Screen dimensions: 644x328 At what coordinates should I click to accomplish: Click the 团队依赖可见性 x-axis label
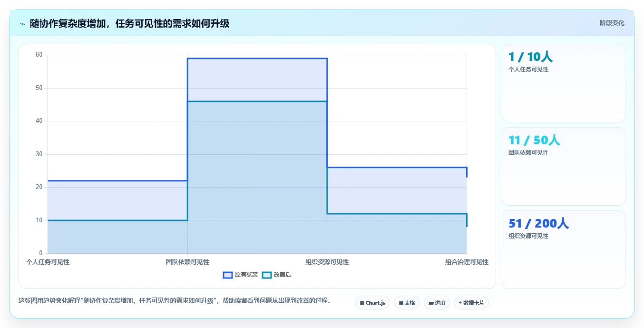point(187,262)
